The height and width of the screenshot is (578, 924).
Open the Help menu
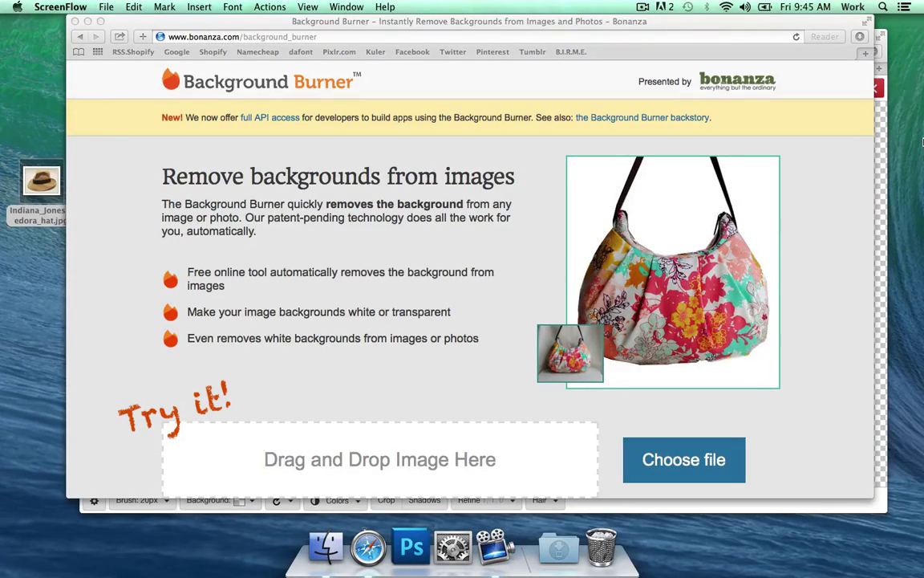(385, 7)
